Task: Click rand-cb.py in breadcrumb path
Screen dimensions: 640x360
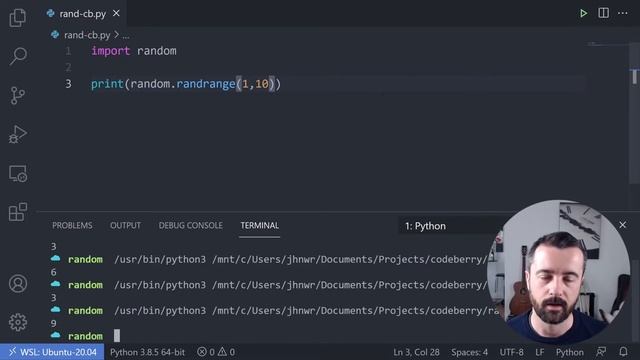Action: (87, 35)
